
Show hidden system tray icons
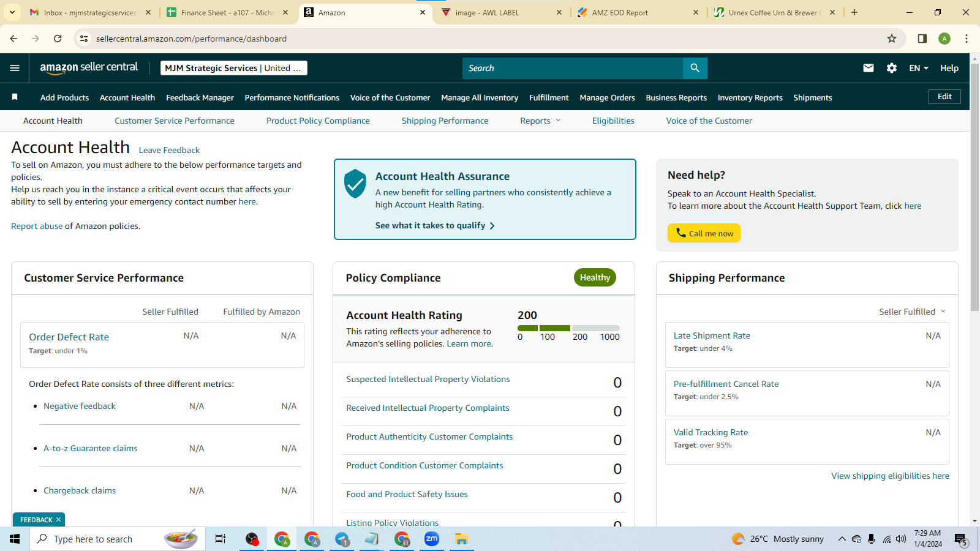tap(842, 539)
